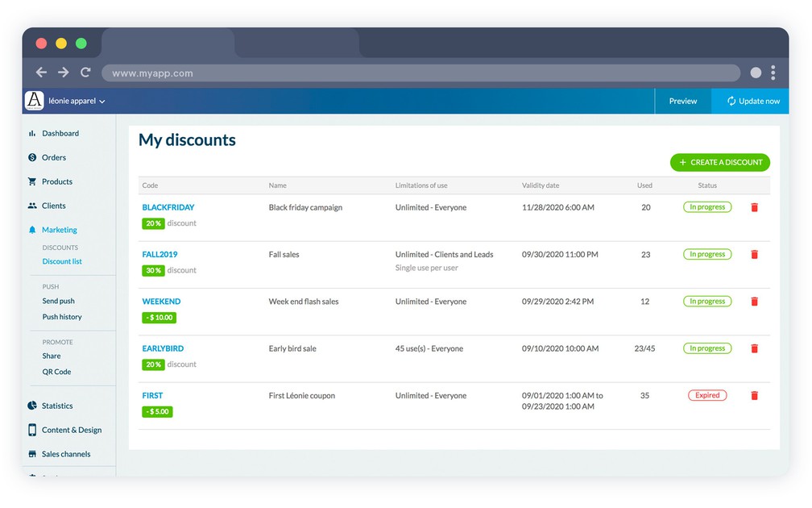Open Sales channels section
The image size is (812, 508).
(x=66, y=453)
